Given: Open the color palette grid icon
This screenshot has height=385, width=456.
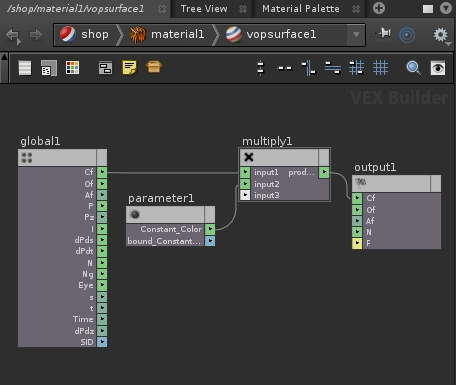Looking at the screenshot, I should coord(72,68).
